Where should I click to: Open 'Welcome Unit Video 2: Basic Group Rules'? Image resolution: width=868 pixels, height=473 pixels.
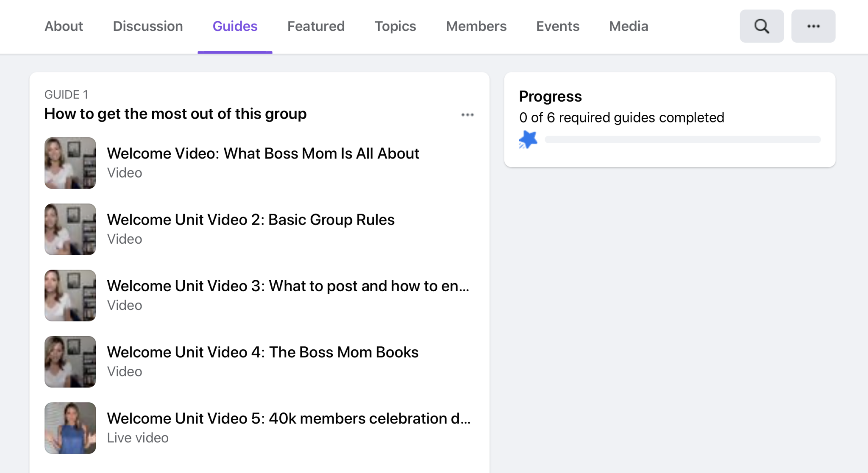click(x=250, y=220)
